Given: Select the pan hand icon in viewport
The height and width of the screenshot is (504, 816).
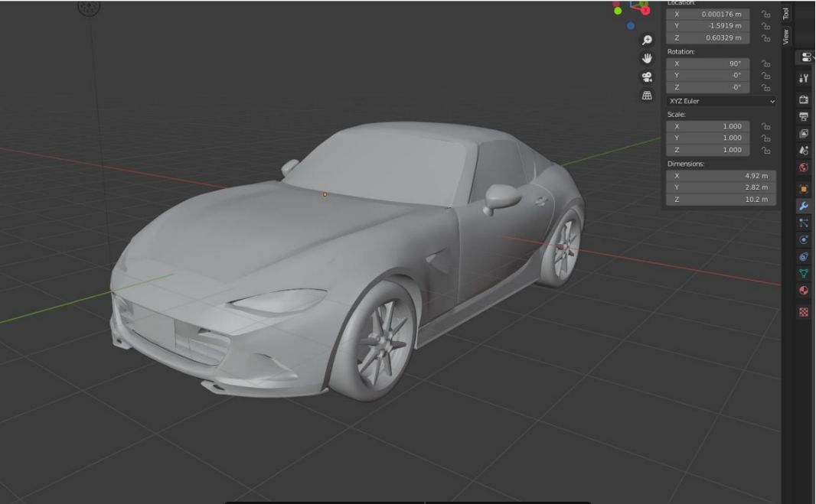Looking at the screenshot, I should [647, 58].
